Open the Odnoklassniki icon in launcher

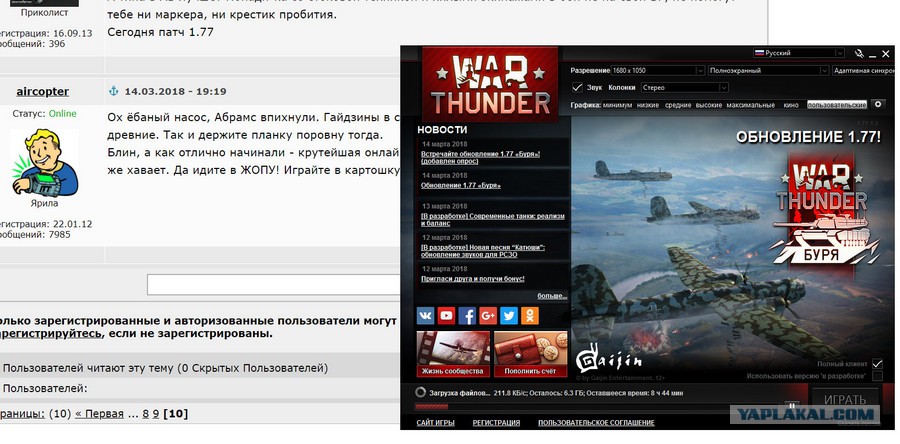[x=530, y=316]
